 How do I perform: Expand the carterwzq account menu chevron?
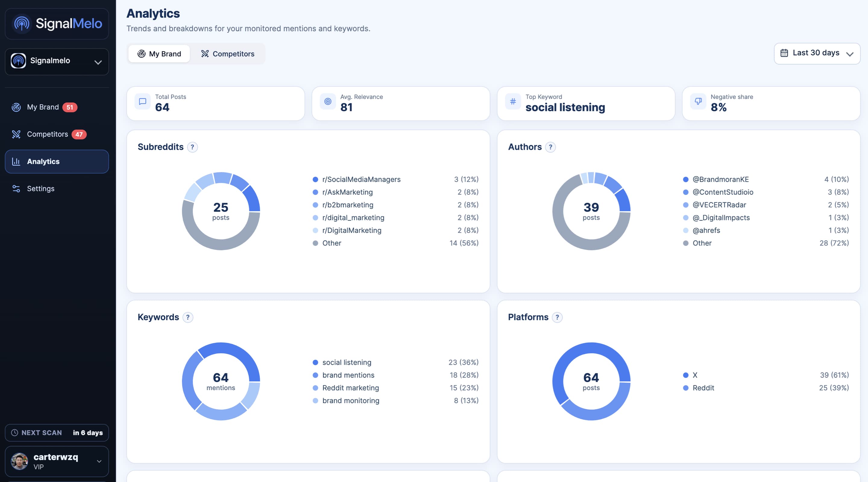tap(99, 462)
